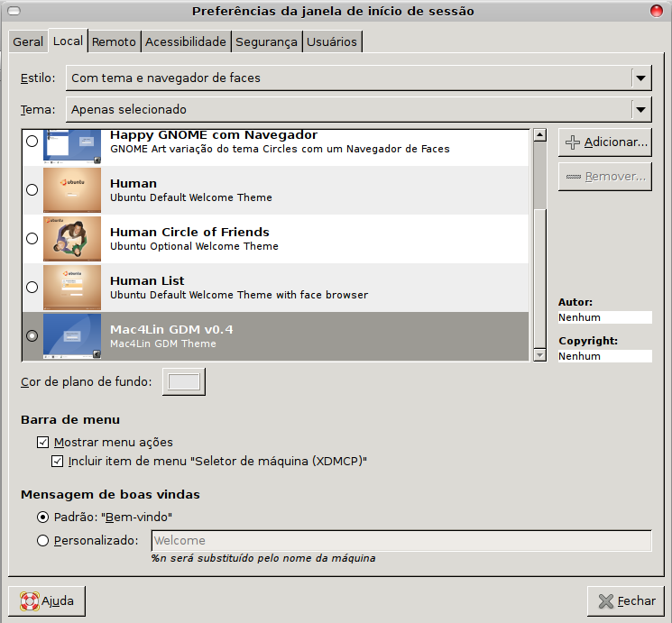Select the Personalizado radio button
This screenshot has height=623, width=672.
click(43, 541)
